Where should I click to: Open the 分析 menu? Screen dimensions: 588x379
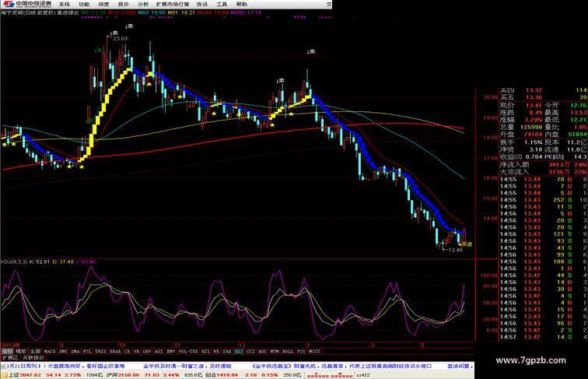pos(143,4)
